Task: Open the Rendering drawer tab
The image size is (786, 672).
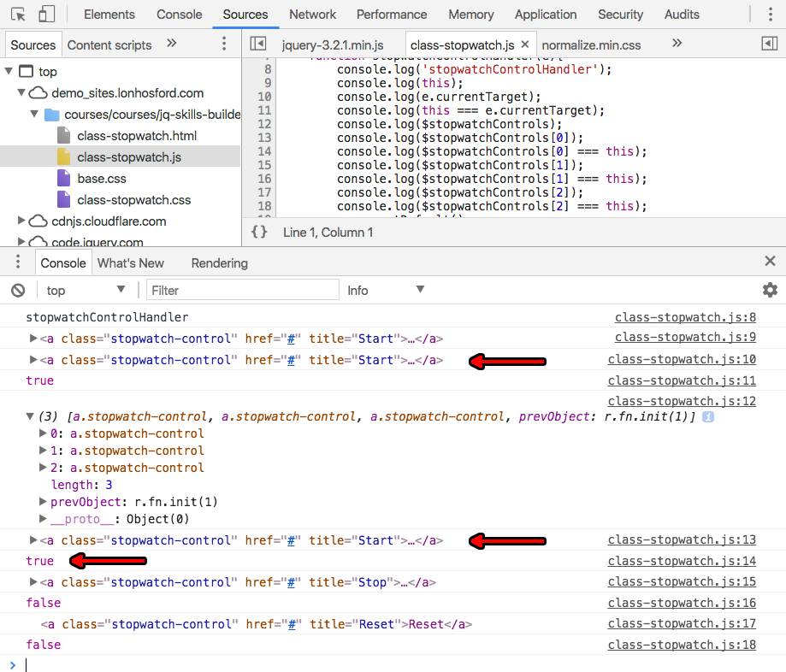Action: coord(220,263)
